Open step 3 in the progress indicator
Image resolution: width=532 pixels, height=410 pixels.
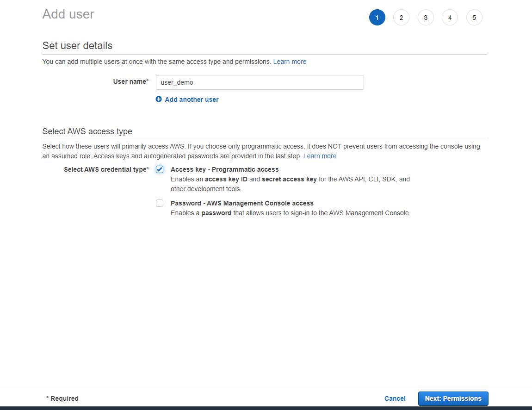click(x=426, y=17)
